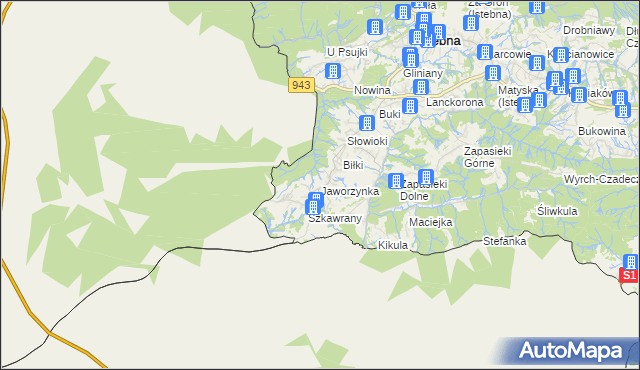Viewport: 640px width, 370px height.
Task: Select the Wyrch-Czadecz label
Action: click(601, 179)
